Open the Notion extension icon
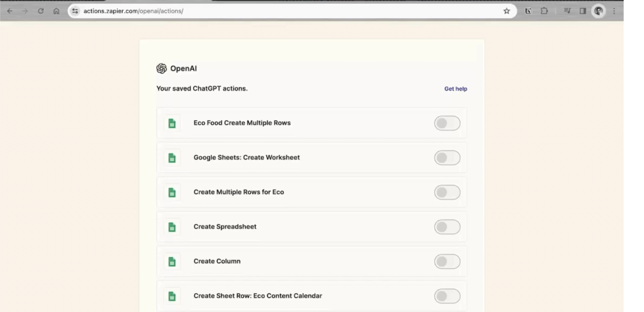The width and height of the screenshot is (644, 312). click(528, 11)
